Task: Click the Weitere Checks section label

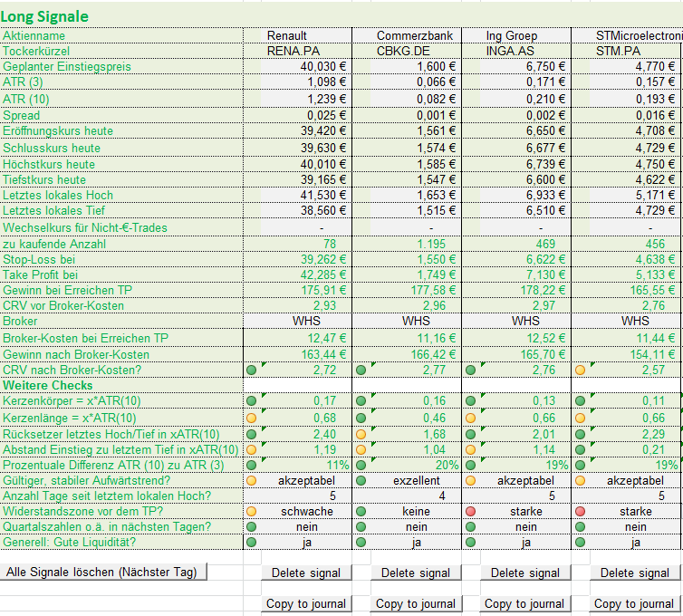Action: pyautogui.click(x=47, y=385)
